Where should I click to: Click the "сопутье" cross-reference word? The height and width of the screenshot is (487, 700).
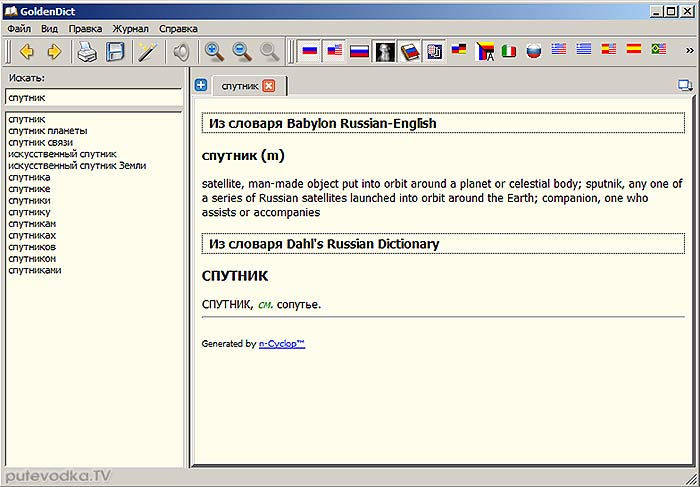click(x=298, y=304)
